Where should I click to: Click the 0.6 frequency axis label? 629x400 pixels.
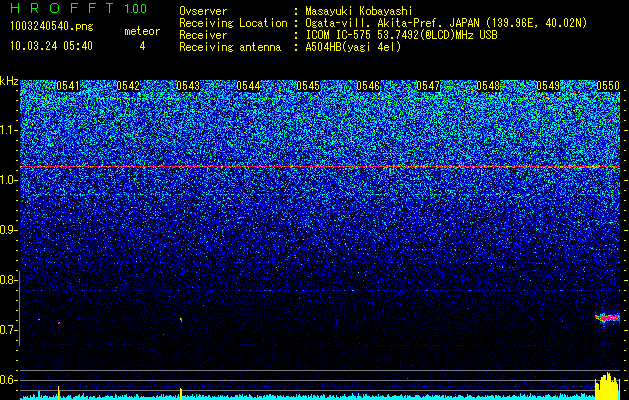pos(7,380)
